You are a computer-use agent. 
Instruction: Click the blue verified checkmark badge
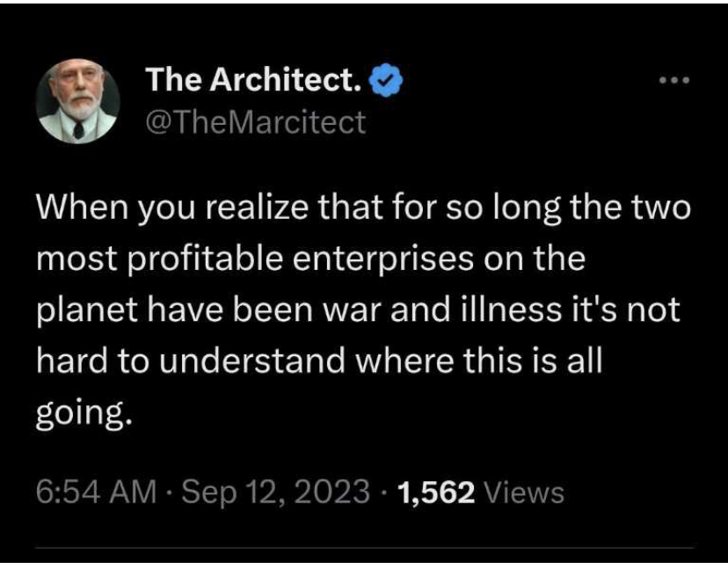pyautogui.click(x=387, y=82)
